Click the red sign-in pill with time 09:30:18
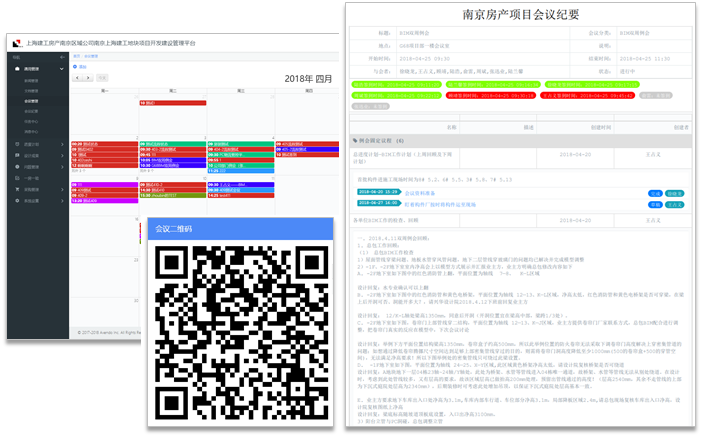 (491, 95)
